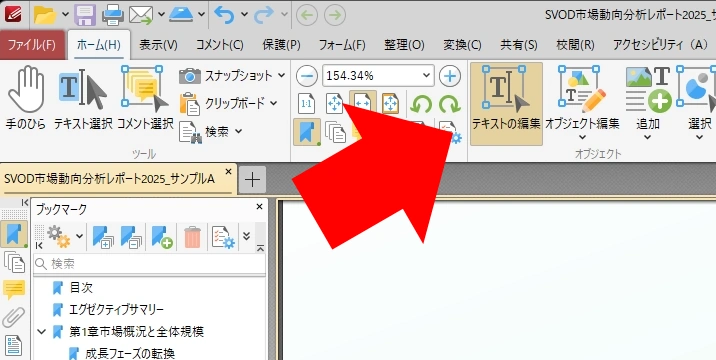This screenshot has width=716, height=360.
Task: Switch to the 共有(S) ribbon tab
Action: click(519, 45)
